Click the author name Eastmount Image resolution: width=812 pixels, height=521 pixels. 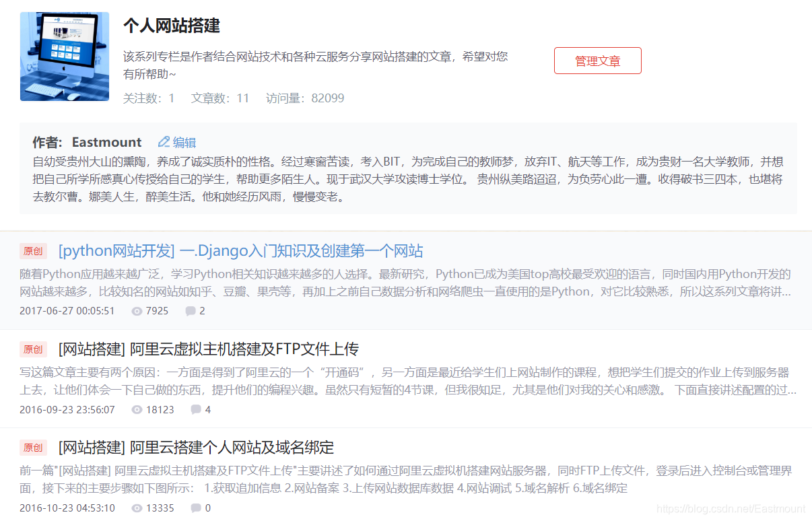pyautogui.click(x=106, y=142)
